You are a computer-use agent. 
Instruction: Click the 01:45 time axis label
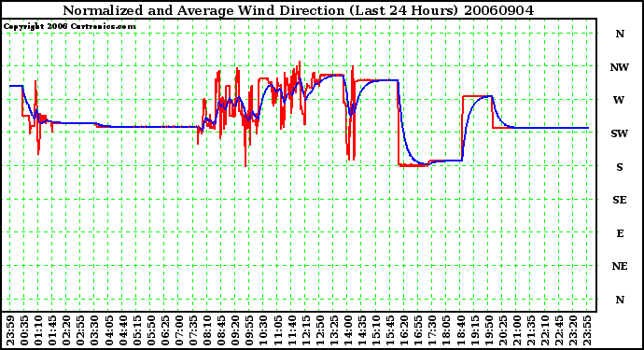pyautogui.click(x=53, y=330)
